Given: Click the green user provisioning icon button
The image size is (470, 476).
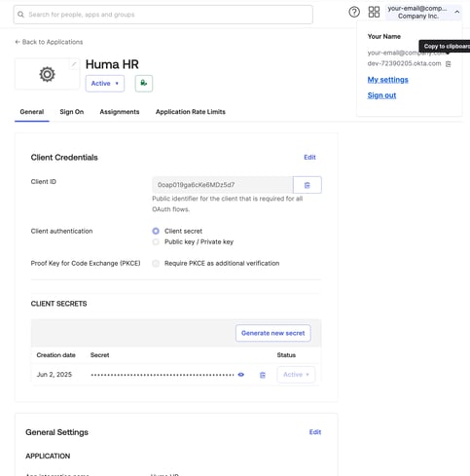Looking at the screenshot, I should [144, 84].
